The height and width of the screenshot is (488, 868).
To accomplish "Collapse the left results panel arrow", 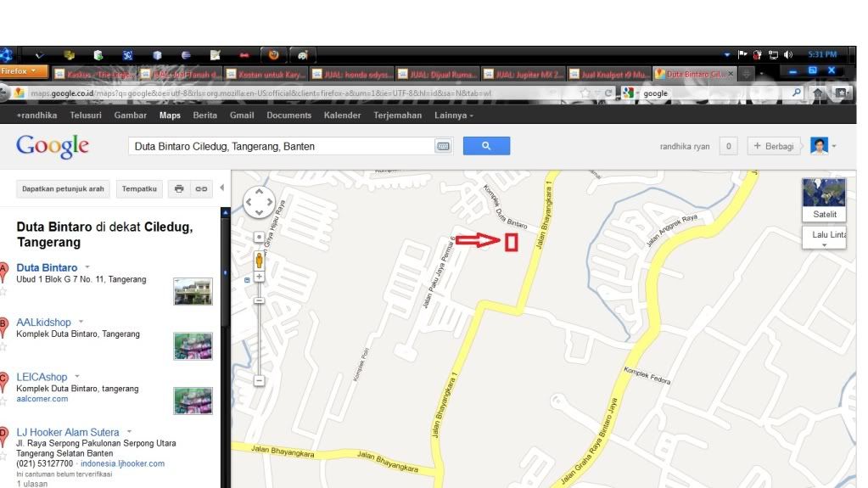I will (x=222, y=188).
